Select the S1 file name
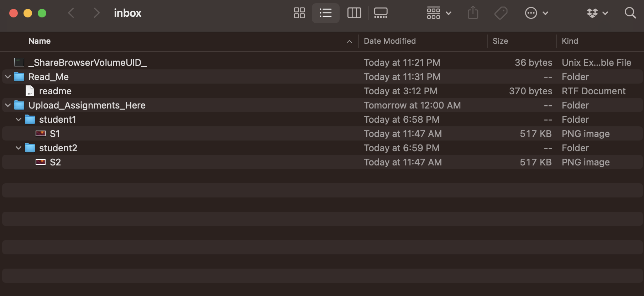This screenshot has width=644, height=296. (54, 134)
